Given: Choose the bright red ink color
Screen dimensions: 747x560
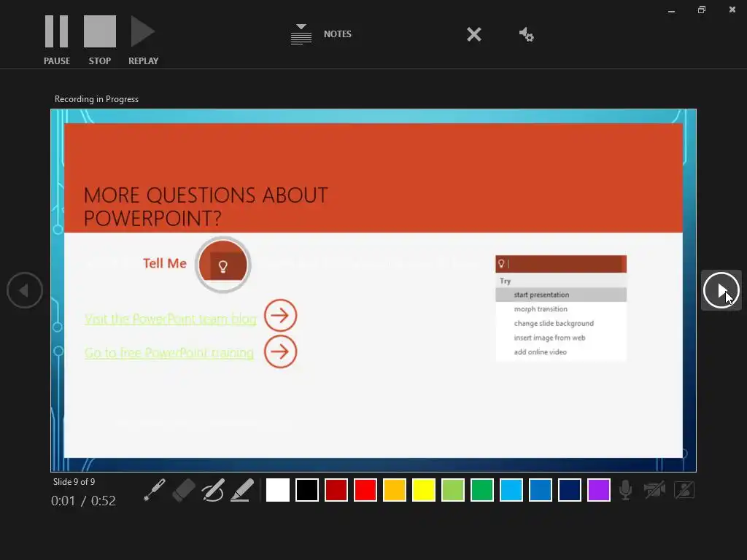Looking at the screenshot, I should click(365, 490).
